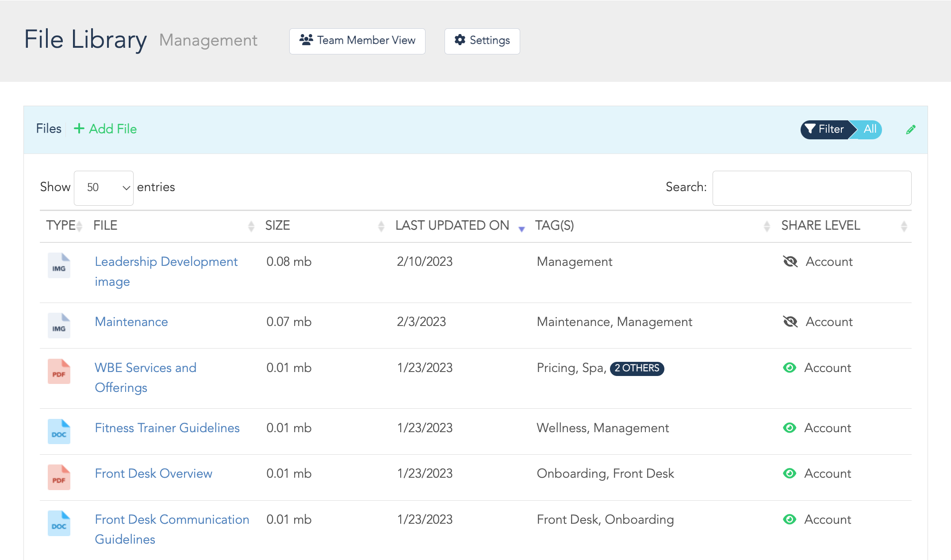Click the Pricing, Spa tags text
Image resolution: width=951 pixels, height=560 pixels.
pos(571,368)
